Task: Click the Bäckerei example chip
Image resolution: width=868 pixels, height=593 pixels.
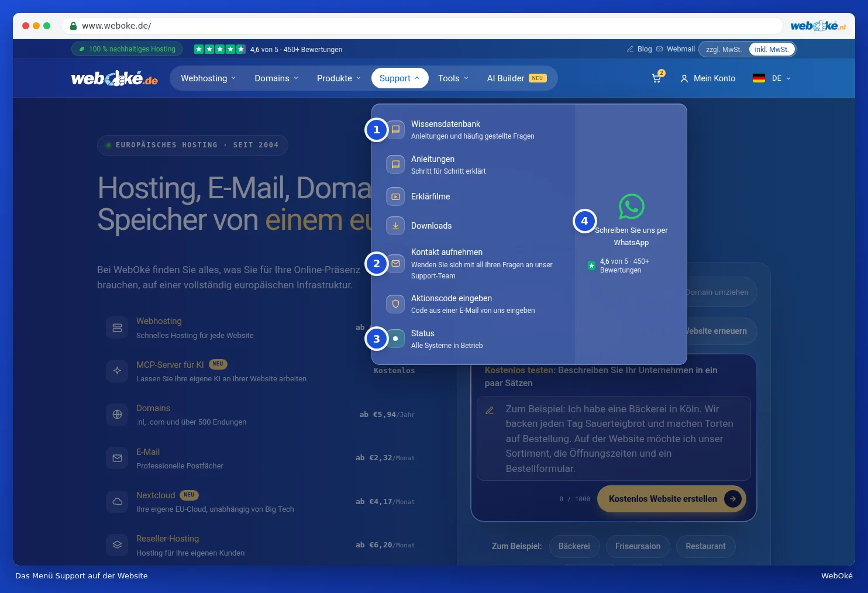Action: pyautogui.click(x=574, y=546)
